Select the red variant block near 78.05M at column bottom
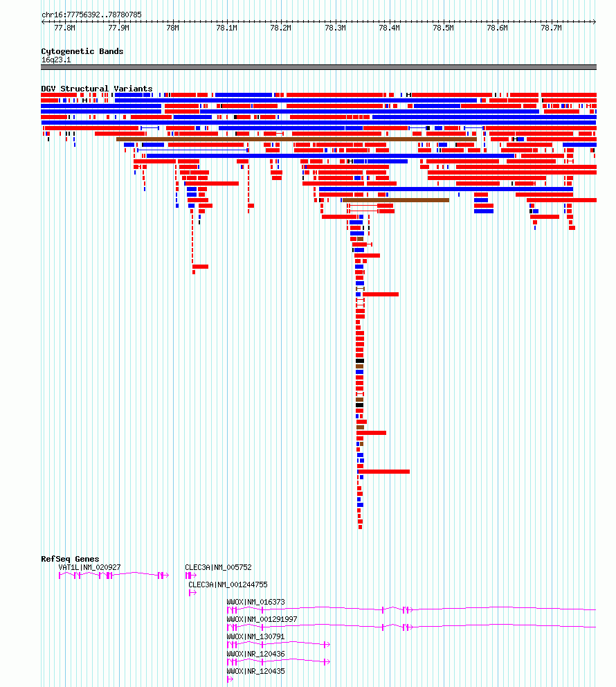 (194, 273)
